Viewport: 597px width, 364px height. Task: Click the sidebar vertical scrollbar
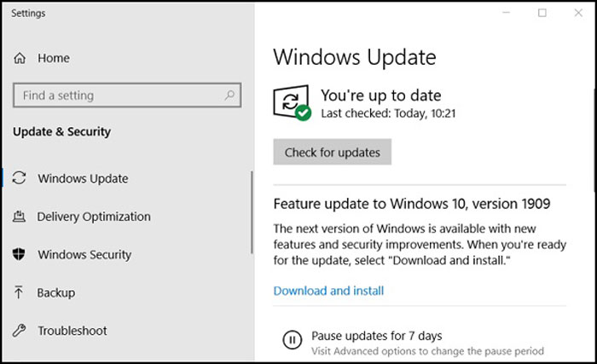(252, 212)
